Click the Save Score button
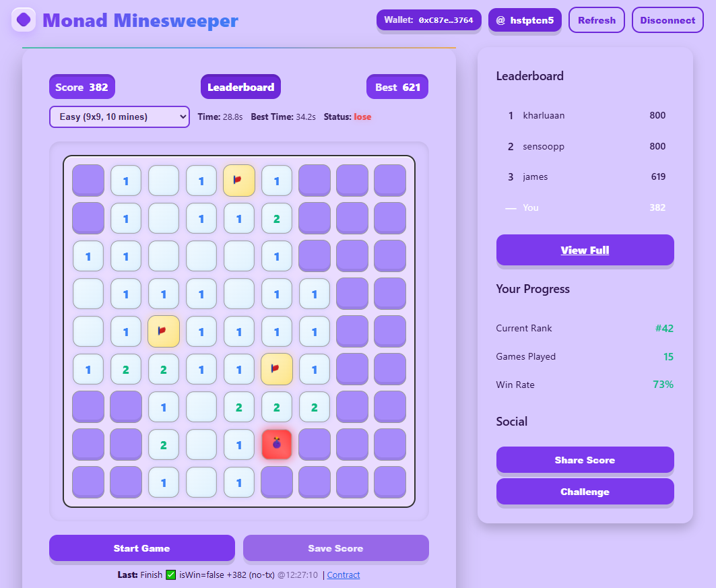The height and width of the screenshot is (588, 716). tap(336, 548)
